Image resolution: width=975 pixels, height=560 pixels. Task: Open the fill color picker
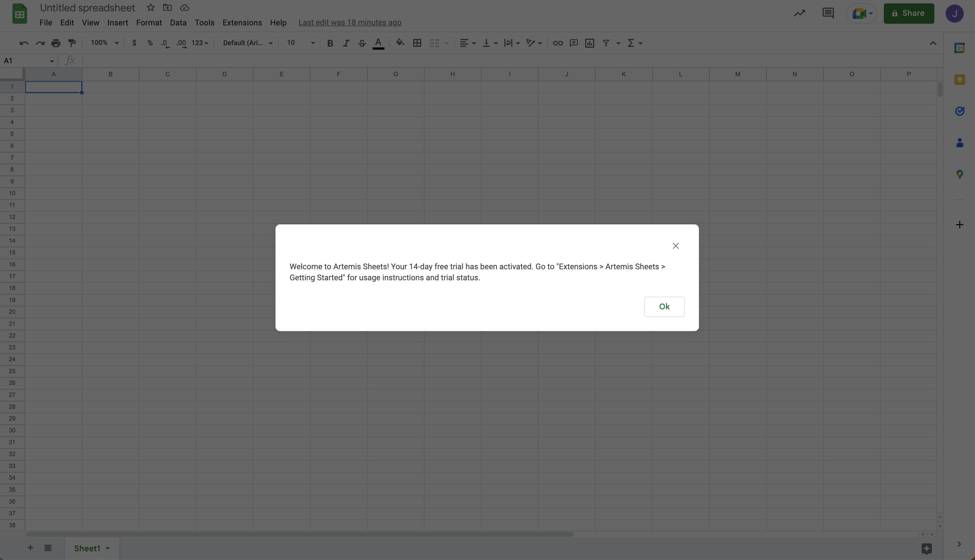click(400, 43)
